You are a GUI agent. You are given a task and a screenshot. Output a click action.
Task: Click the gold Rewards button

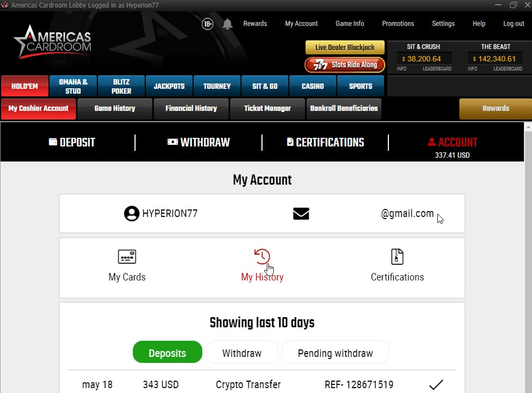coord(496,108)
